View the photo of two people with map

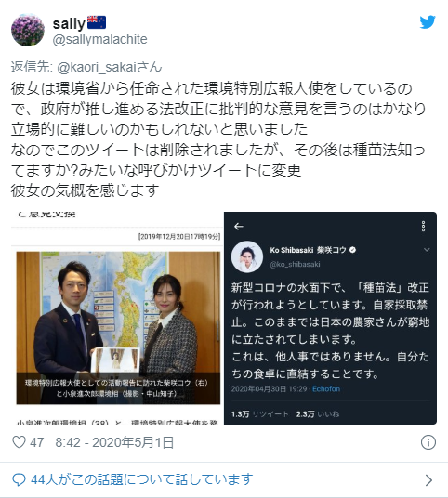click(x=118, y=328)
